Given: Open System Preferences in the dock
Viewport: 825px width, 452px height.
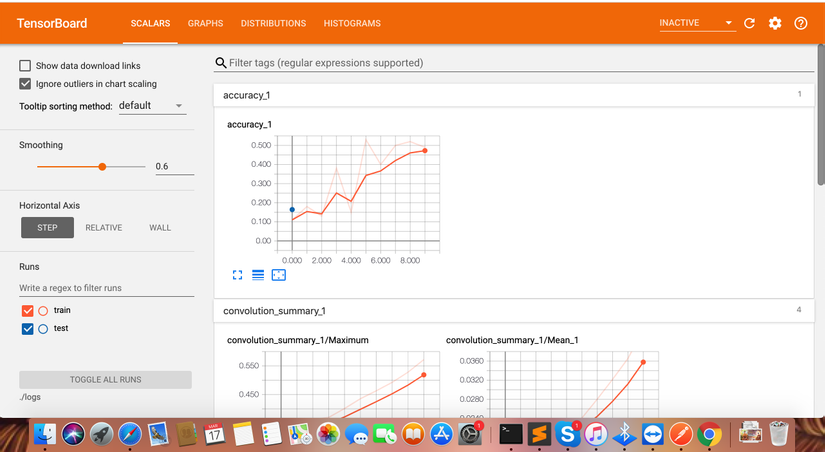Looking at the screenshot, I should point(470,435).
